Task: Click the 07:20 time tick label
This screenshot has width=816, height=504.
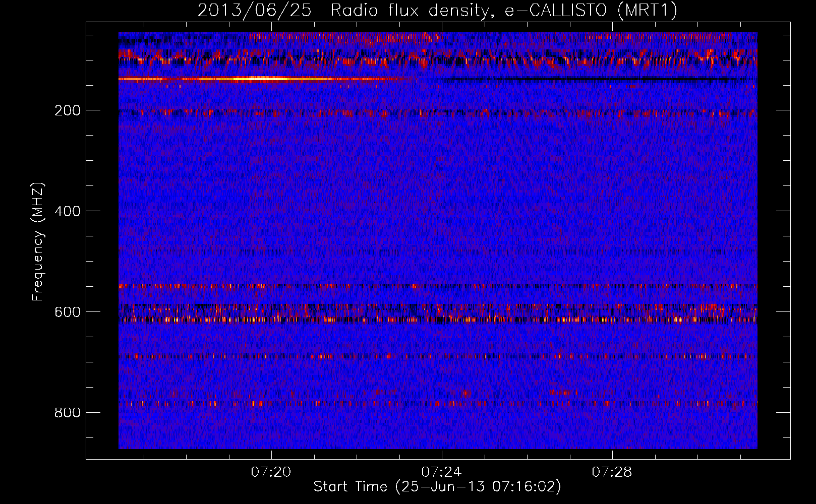Action: pos(271,472)
